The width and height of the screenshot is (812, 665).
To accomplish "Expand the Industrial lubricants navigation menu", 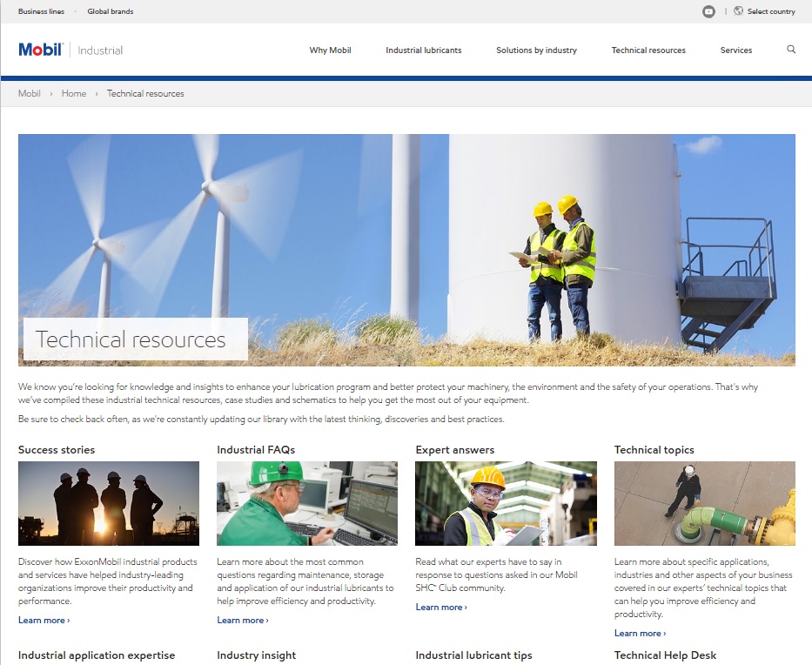I will (x=424, y=50).
